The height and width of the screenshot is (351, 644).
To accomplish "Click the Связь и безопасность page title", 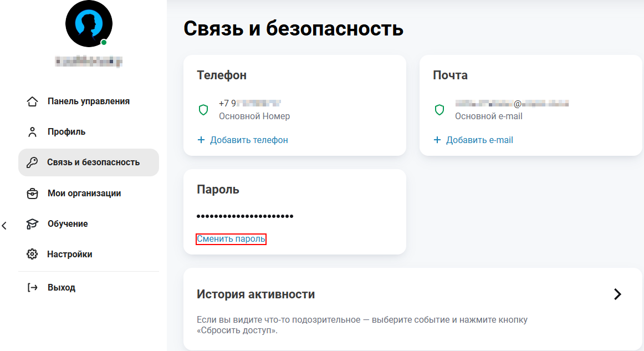I will tap(293, 29).
